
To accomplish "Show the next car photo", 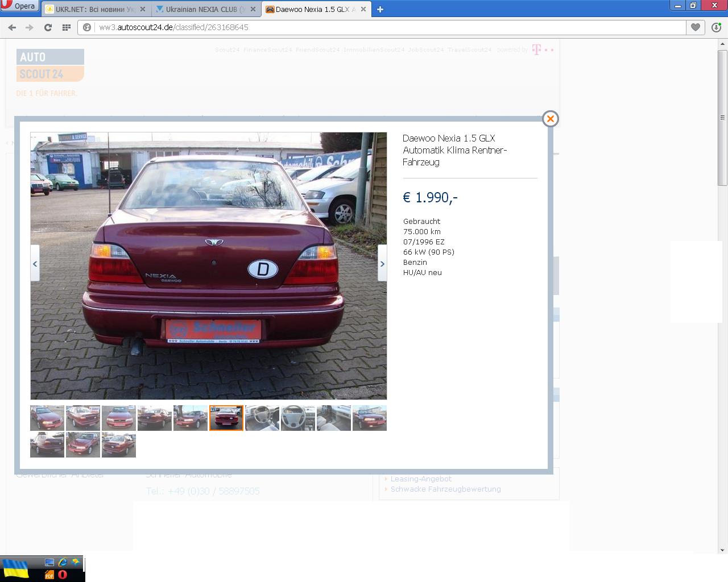I will [x=382, y=264].
